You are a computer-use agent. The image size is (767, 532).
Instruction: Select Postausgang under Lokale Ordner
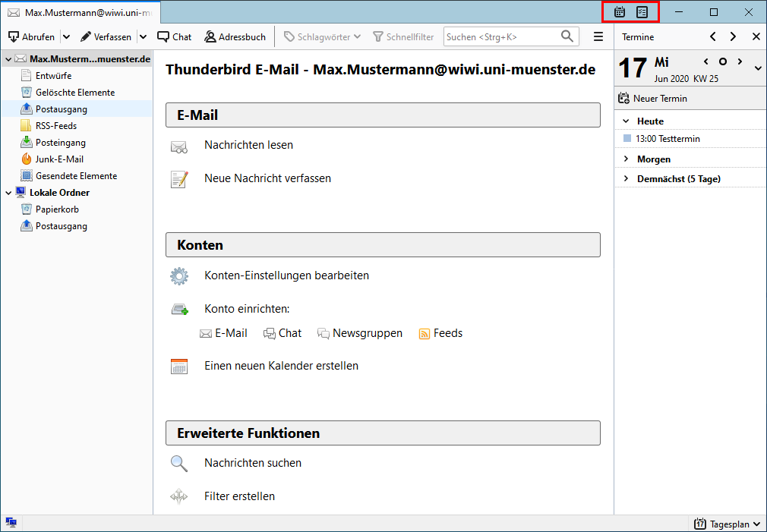click(62, 226)
